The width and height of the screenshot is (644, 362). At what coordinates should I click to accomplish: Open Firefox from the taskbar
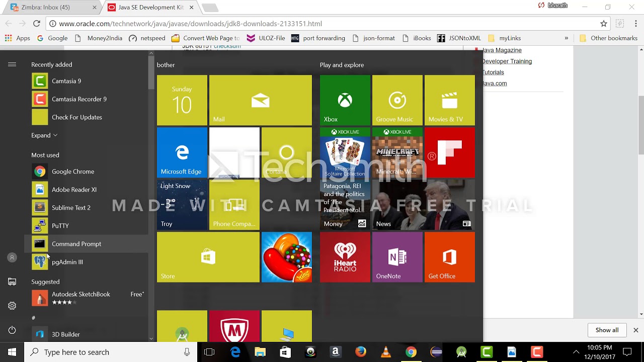361,352
